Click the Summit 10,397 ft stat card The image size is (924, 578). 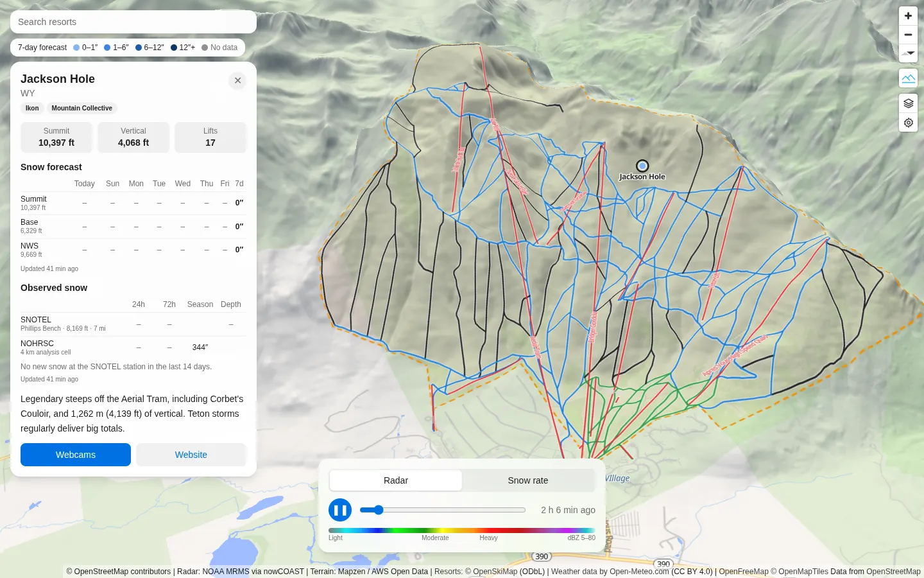click(x=56, y=137)
